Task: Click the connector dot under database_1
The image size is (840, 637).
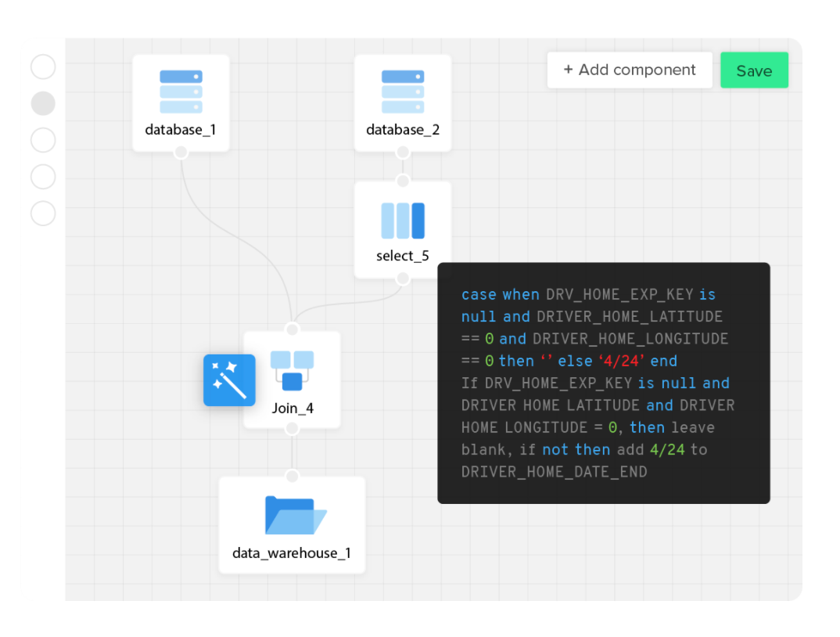Action: (181, 153)
